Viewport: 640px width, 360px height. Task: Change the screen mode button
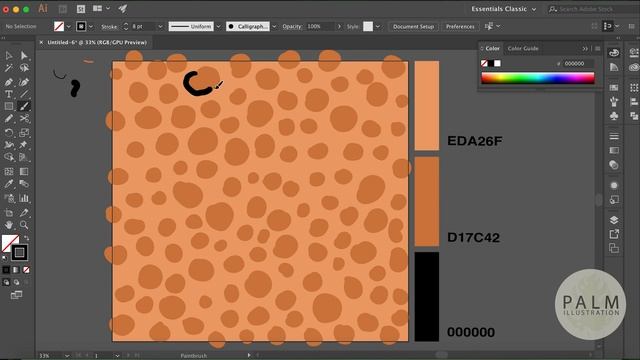pos(16,295)
